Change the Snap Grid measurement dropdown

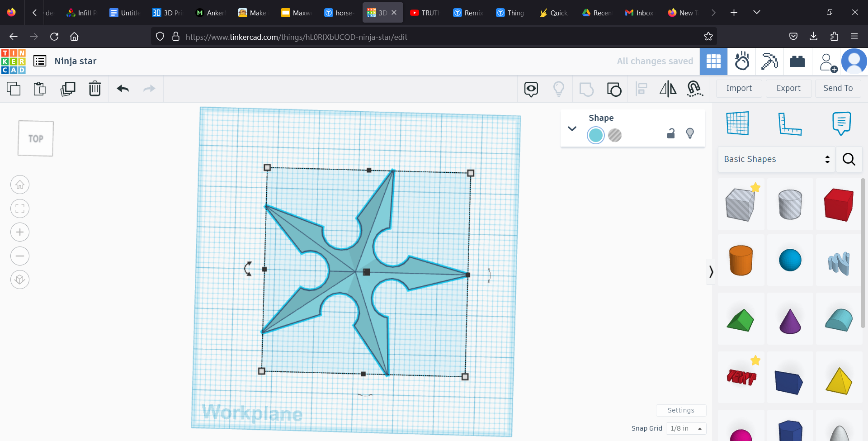coord(685,428)
